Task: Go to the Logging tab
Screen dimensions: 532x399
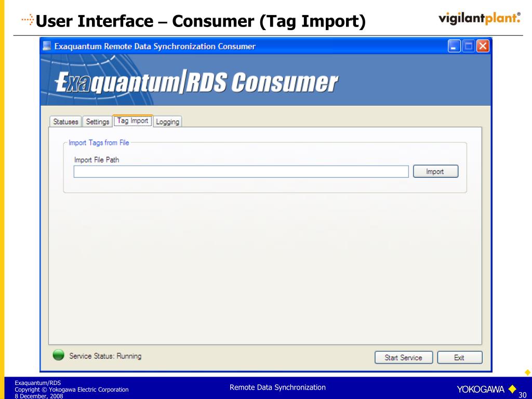Action: [168, 122]
